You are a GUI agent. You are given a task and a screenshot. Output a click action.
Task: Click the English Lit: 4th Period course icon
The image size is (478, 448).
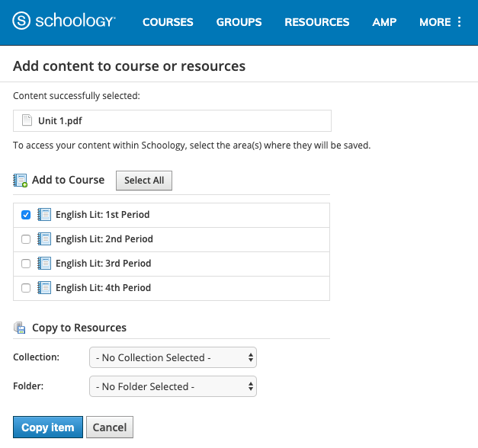pos(44,288)
